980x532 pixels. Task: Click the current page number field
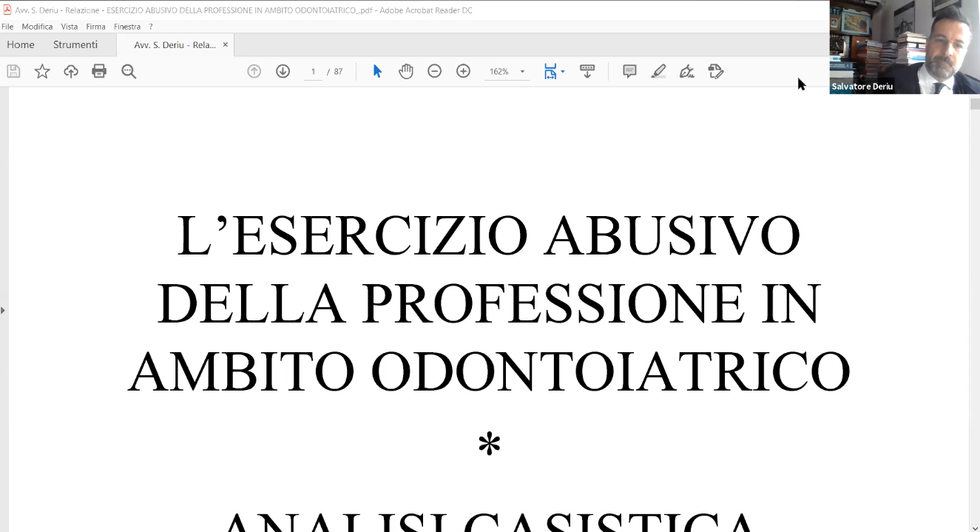[x=313, y=72]
